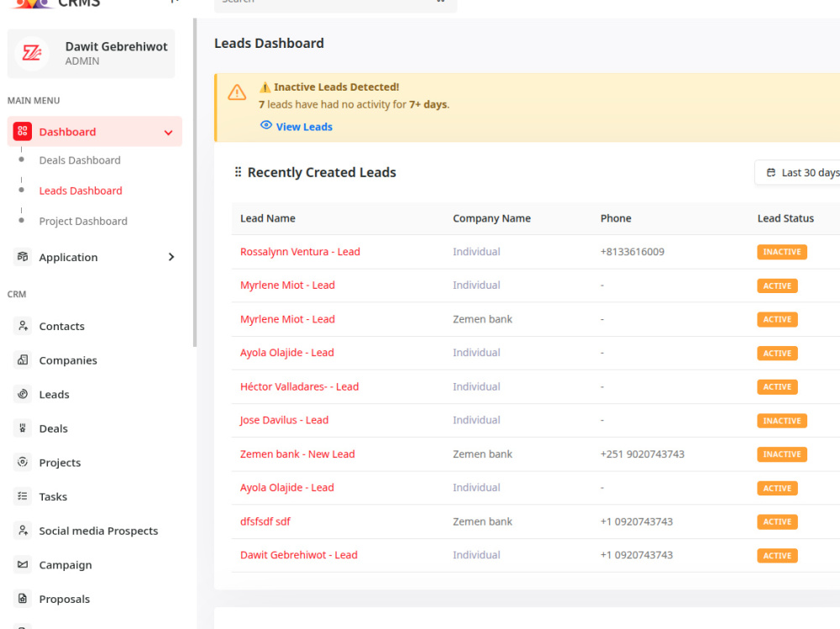Open the Last 30 days date range dropdown
The height and width of the screenshot is (629, 840).
click(798, 172)
